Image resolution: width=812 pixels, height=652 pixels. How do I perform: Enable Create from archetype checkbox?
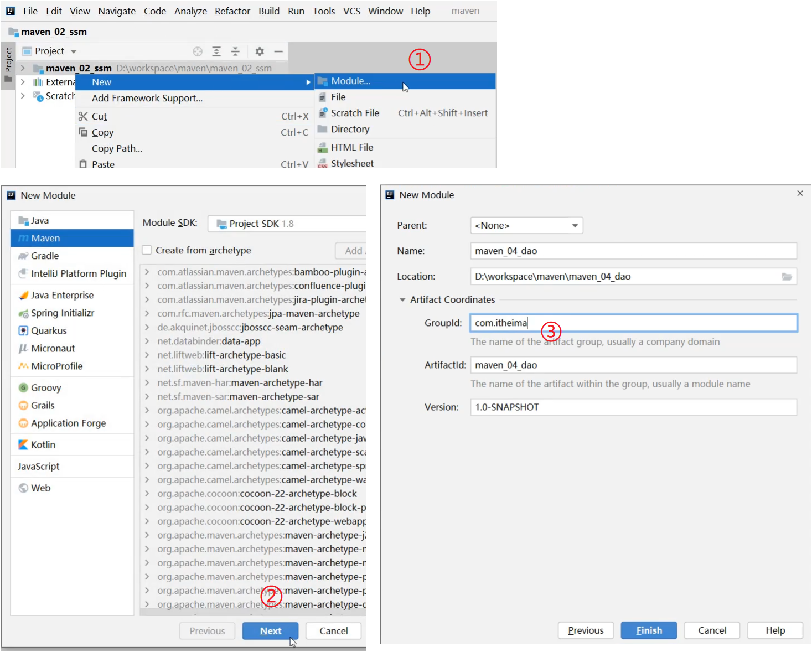147,250
